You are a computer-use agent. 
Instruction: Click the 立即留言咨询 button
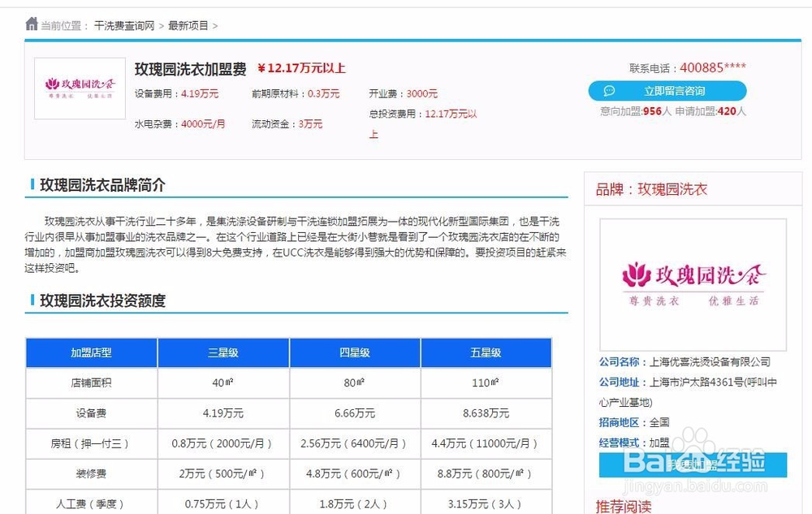coord(667,91)
